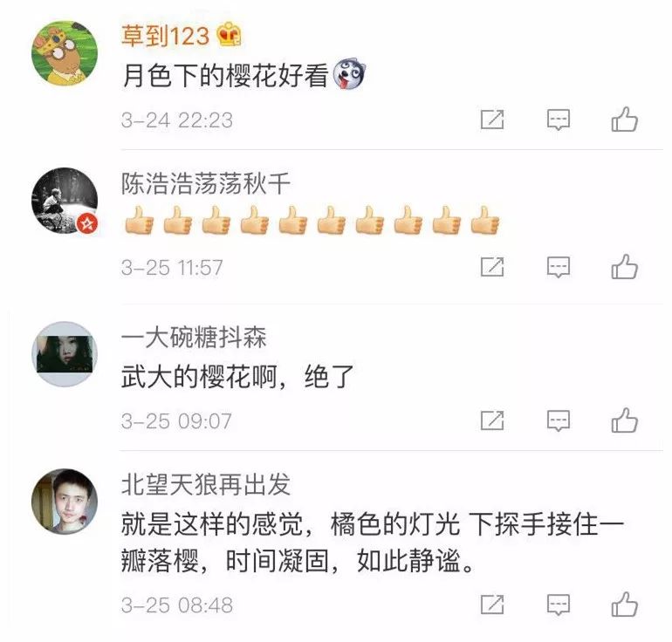View 草到123's cartoon avatar

pos(65,53)
